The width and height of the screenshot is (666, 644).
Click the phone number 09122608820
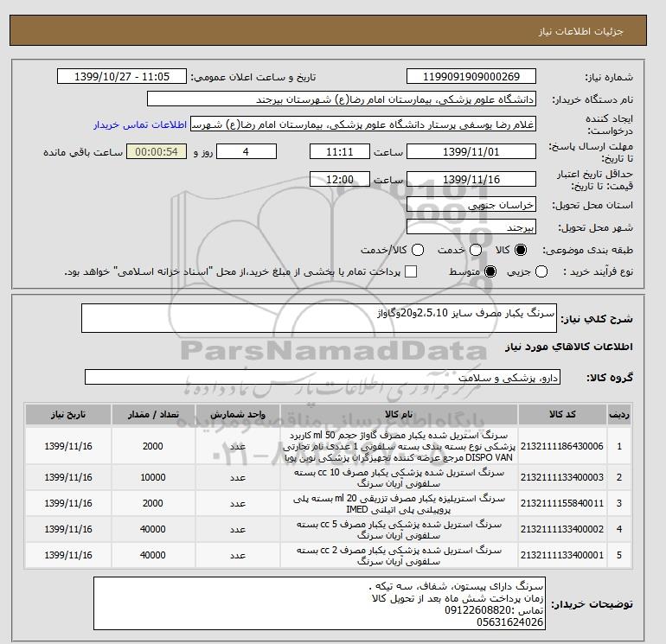(x=477, y=610)
